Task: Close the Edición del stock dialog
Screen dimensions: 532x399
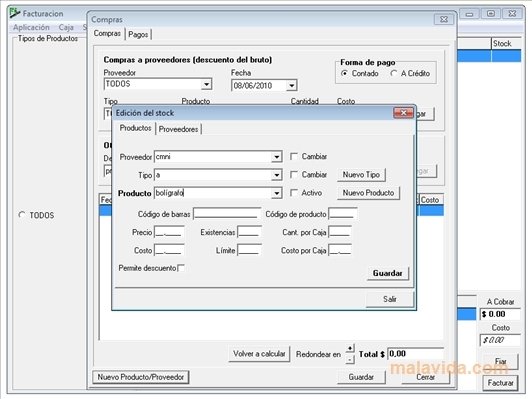Action: [403, 113]
